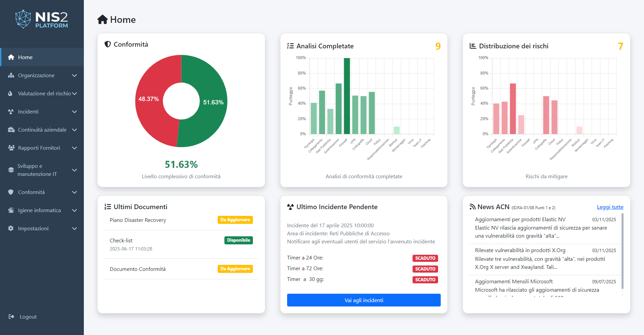Open the Piano Disaster Recovery document
Image resolution: width=644 pixels, height=335 pixels.
(x=138, y=220)
